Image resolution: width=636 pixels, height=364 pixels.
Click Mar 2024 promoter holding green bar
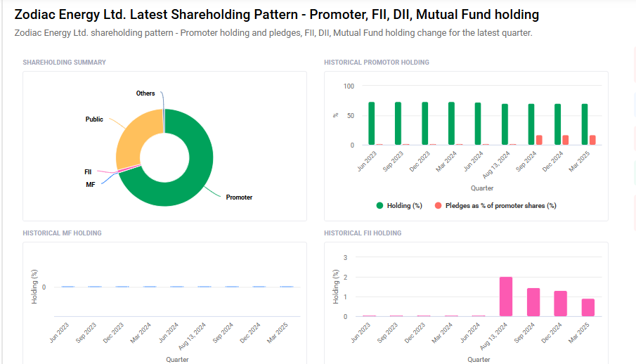[x=451, y=124]
